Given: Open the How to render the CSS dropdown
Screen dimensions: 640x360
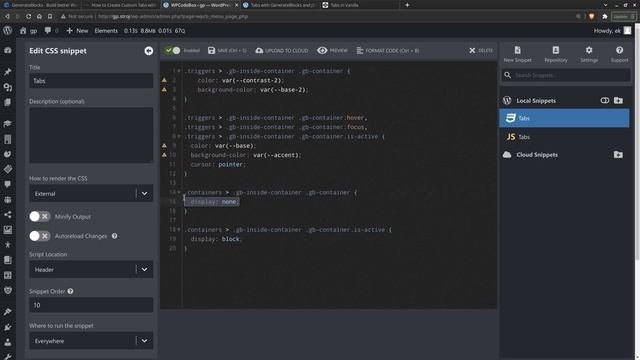Looking at the screenshot, I should click(x=91, y=193).
